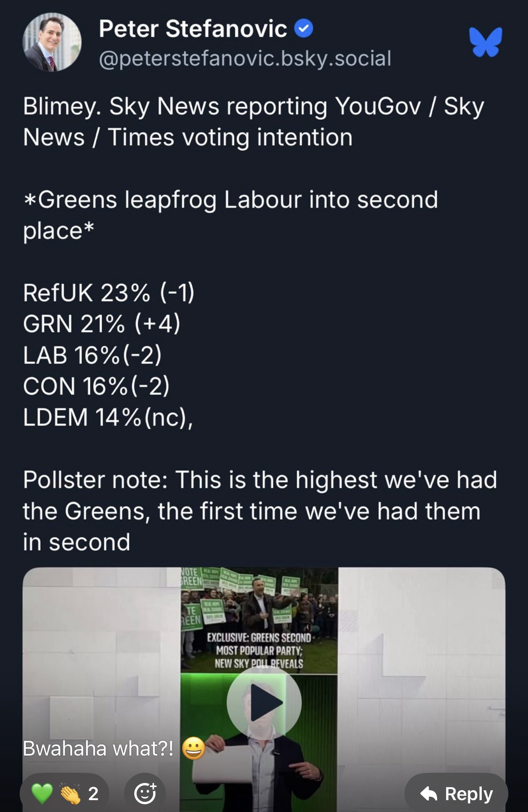Image resolution: width=528 pixels, height=812 pixels.
Task: Click the 'GRN 21% (+4)' poll line
Action: (102, 324)
